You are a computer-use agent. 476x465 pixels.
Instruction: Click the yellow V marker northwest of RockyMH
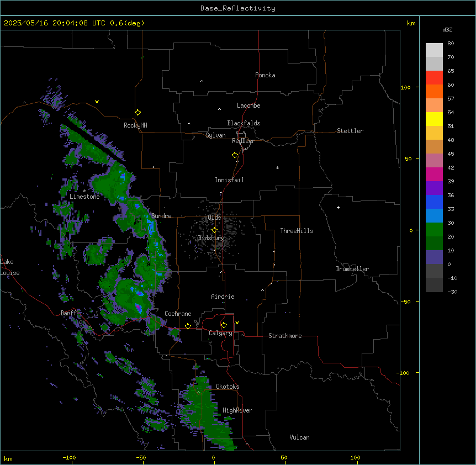point(97,102)
